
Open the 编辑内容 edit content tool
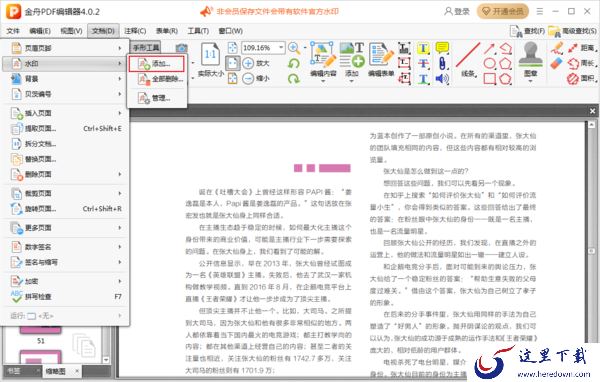(x=323, y=59)
